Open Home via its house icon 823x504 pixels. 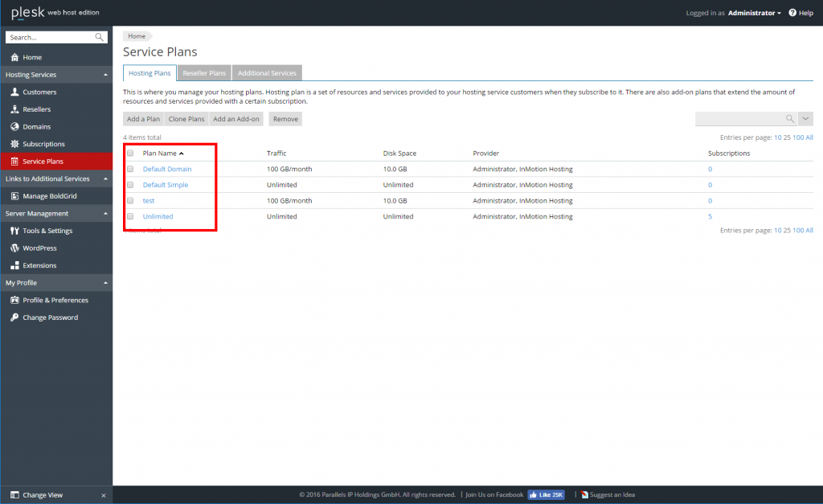point(14,57)
